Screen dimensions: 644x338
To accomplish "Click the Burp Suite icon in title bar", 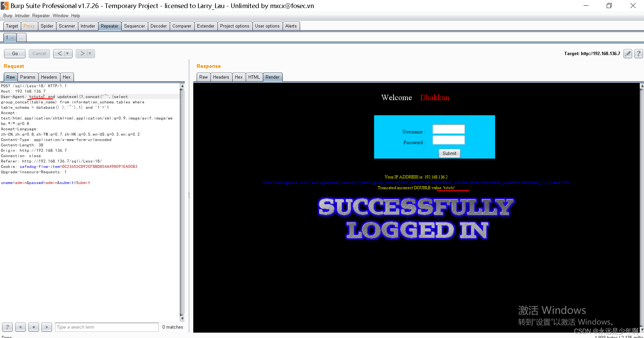I will tap(4, 5).
